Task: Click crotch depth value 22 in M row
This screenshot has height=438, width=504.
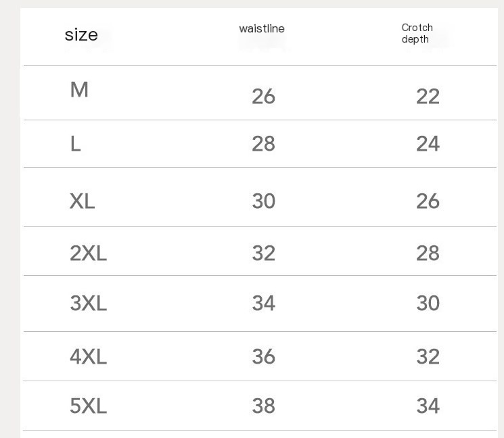Action: [x=428, y=97]
